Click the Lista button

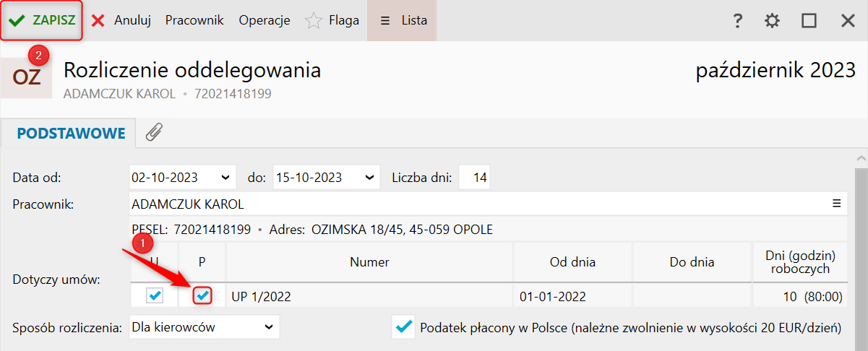point(402,20)
